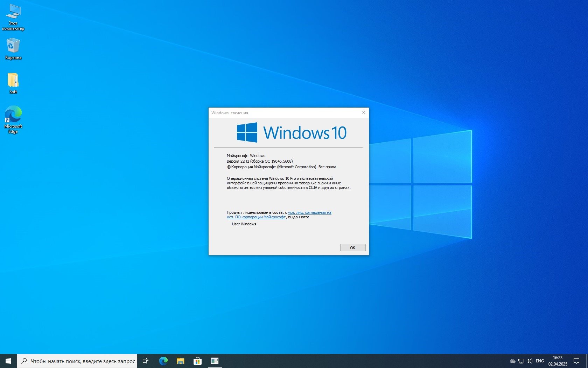Open the Windows Start menu

(x=8, y=361)
